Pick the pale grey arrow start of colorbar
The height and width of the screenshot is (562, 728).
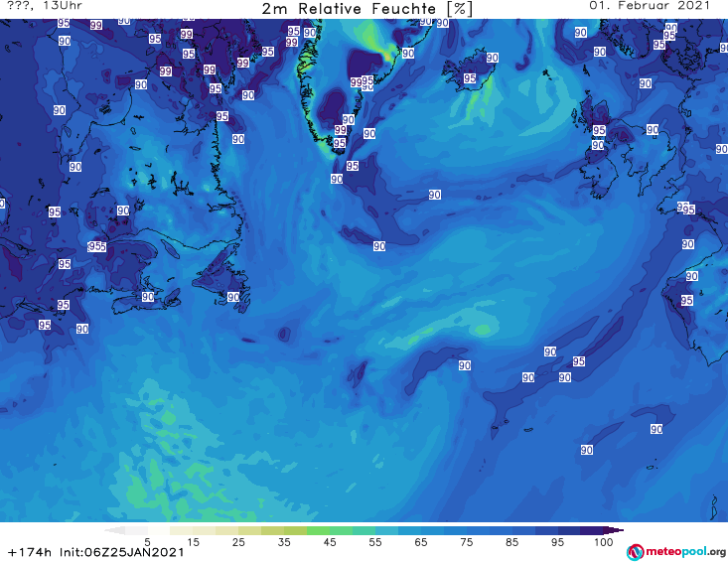tap(114, 530)
